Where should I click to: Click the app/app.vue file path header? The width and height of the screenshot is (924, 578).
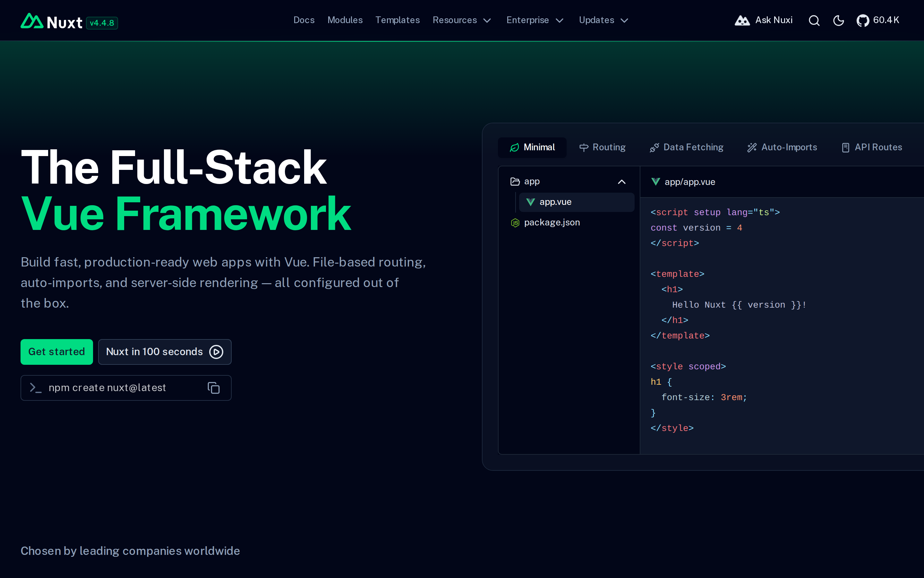pos(689,182)
